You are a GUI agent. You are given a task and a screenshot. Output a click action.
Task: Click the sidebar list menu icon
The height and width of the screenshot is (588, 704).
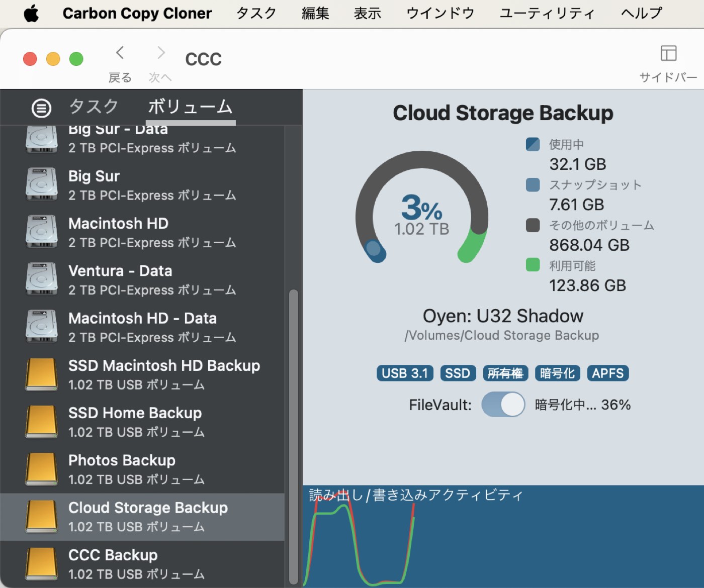[41, 108]
